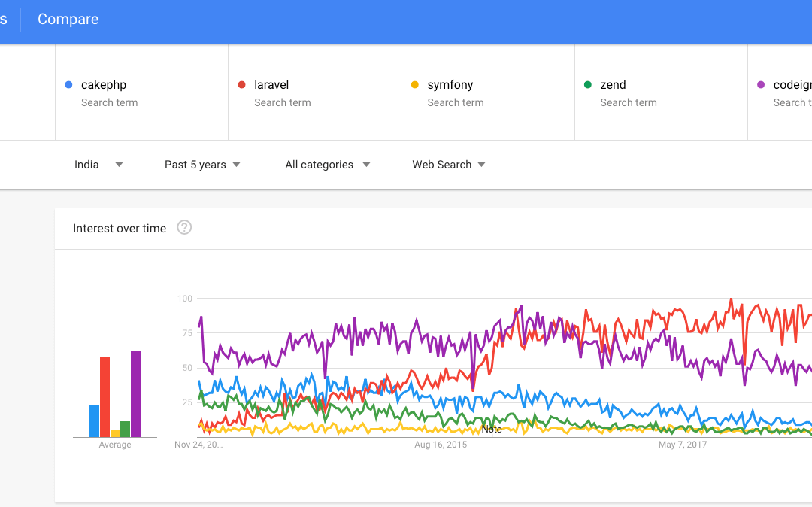The image size is (812, 507).
Task: Open the Web Search type dropdown
Action: pyautogui.click(x=448, y=165)
